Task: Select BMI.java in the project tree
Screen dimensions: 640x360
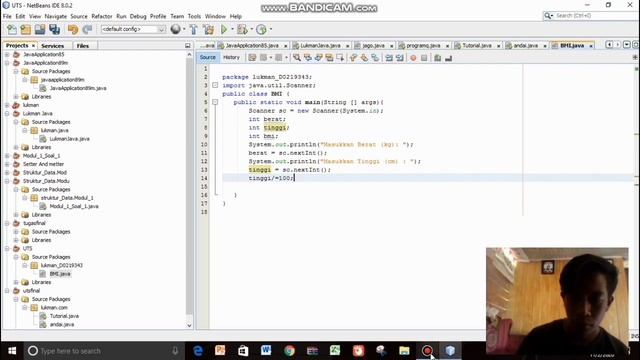Action: pos(60,274)
